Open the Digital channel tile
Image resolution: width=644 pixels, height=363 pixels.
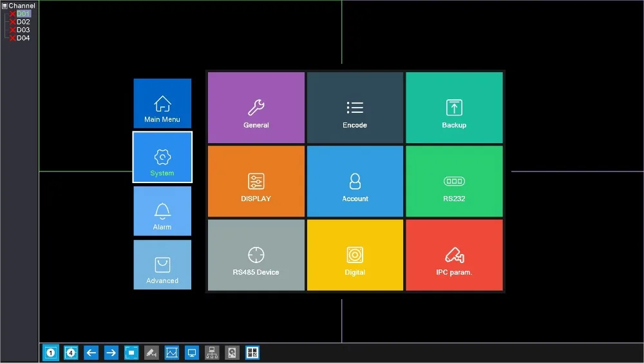(355, 255)
